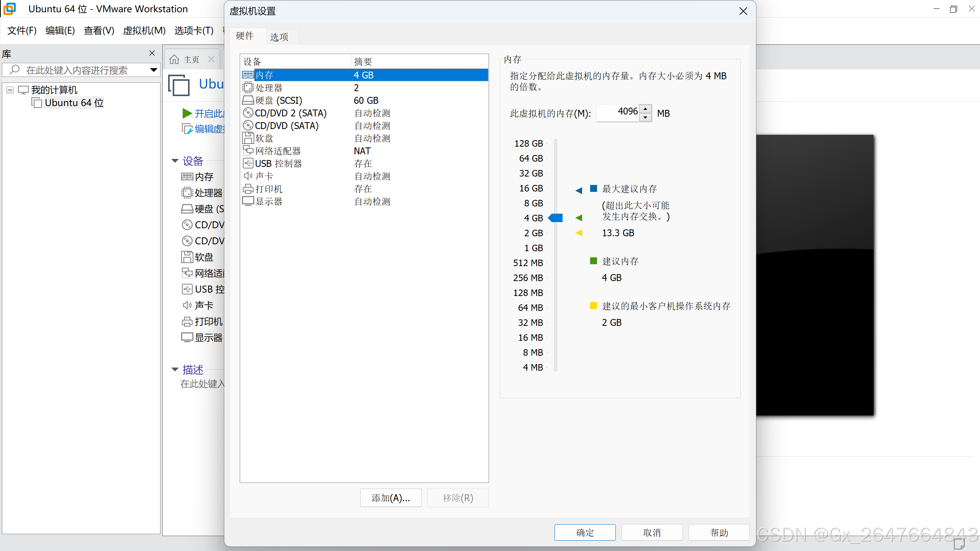Open the 查看(V) menu
980x551 pixels.
99,30
